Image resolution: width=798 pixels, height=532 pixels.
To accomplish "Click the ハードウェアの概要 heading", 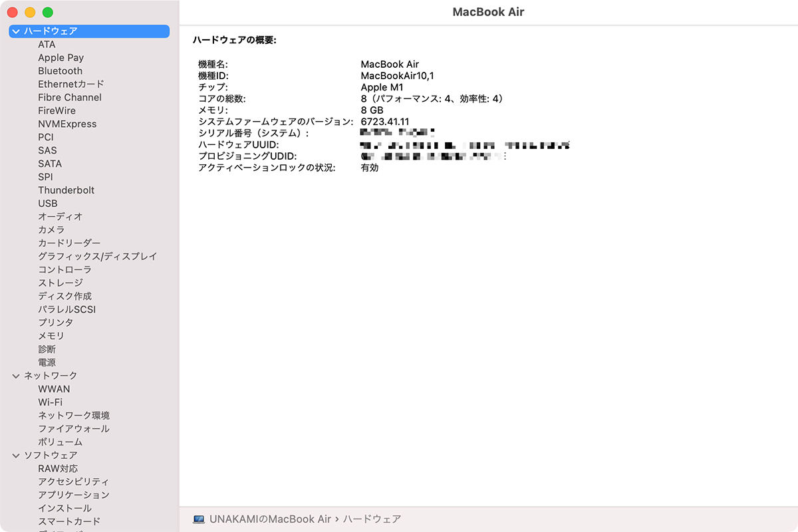I will point(234,41).
